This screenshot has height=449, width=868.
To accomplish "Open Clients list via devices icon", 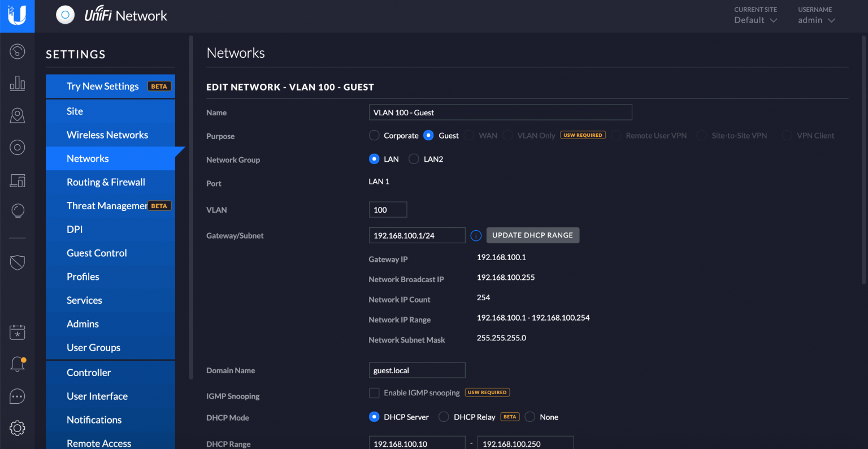I will (x=17, y=180).
